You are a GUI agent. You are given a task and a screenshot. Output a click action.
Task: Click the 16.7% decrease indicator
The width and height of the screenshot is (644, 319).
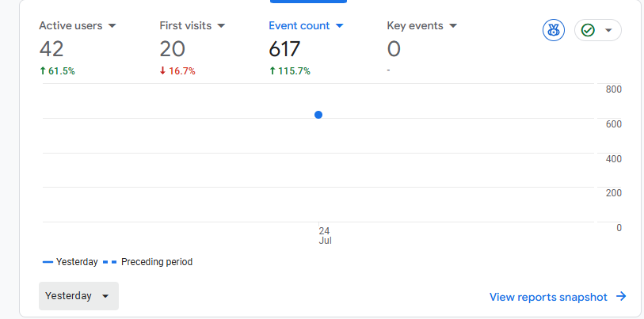click(177, 71)
